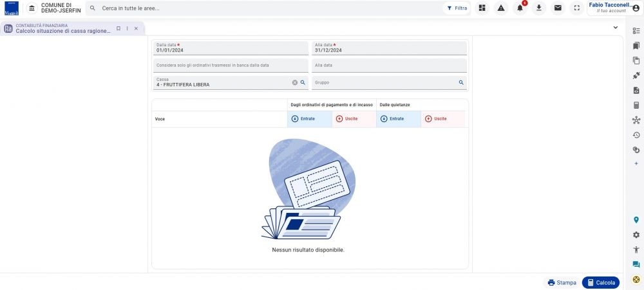This screenshot has width=644, height=290.
Task: Search for a Cassa with the magnifier
Action: click(x=303, y=82)
